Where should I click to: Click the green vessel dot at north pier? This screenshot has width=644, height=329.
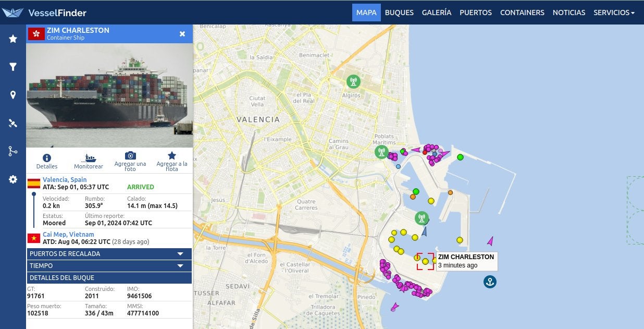pyautogui.click(x=460, y=157)
